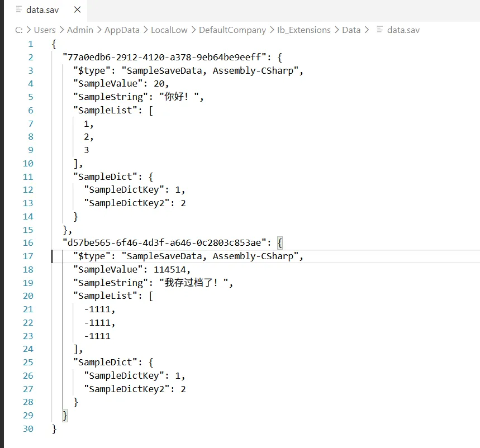
Task: Click the closing bracket "]," on line 10
Action: pos(78,164)
